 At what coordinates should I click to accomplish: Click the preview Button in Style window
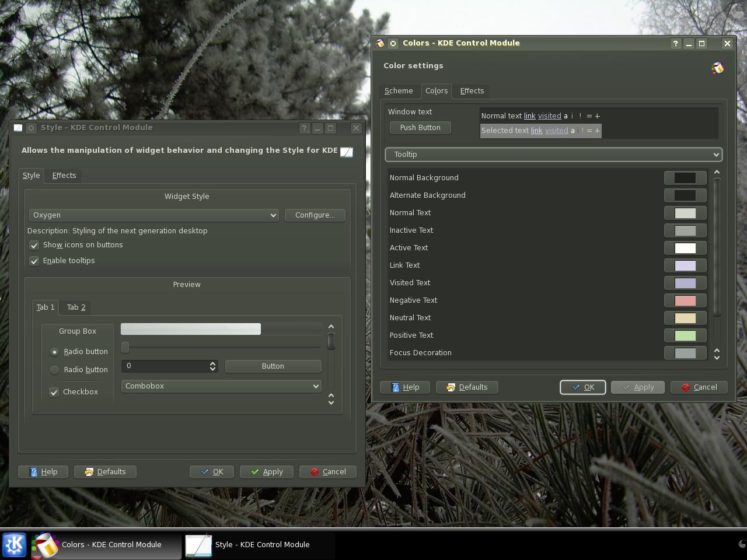[273, 366]
